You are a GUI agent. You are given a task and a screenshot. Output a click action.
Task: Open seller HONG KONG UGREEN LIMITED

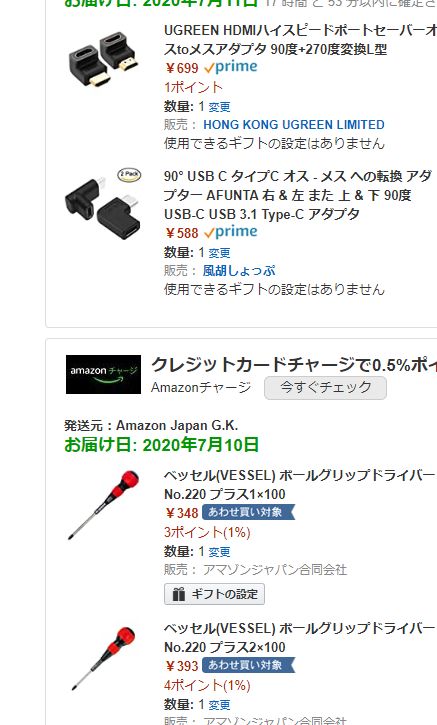click(x=294, y=125)
